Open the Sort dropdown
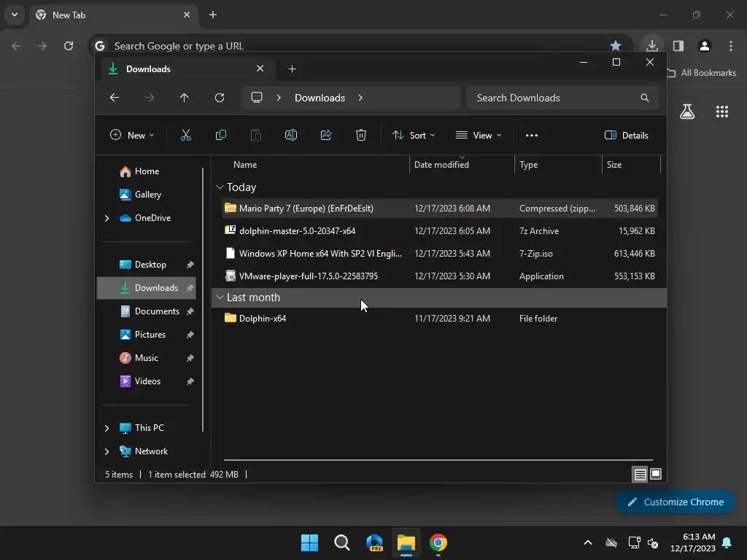Screen dimensions: 747x560 pyautogui.click(x=414, y=135)
